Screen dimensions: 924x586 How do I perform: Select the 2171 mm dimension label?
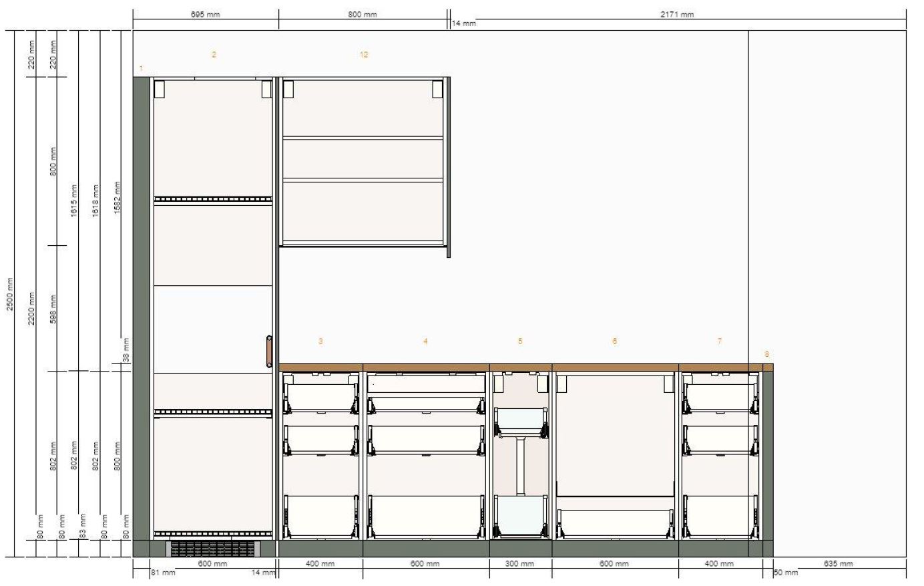tap(677, 15)
